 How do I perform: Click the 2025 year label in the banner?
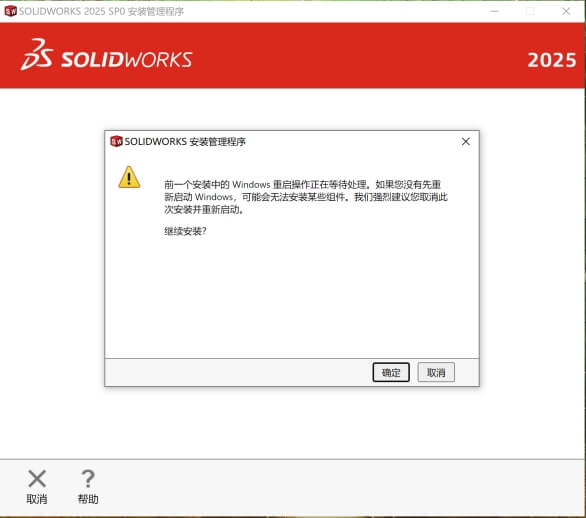point(552,60)
